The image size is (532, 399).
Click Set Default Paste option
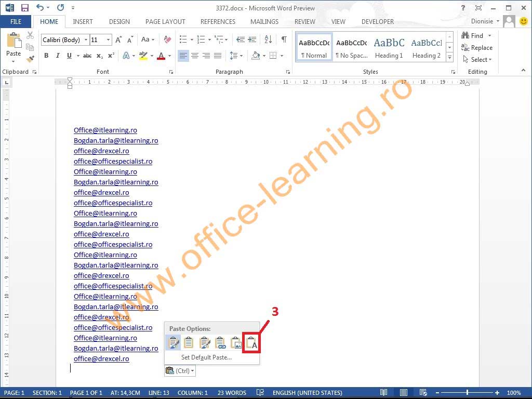point(206,357)
